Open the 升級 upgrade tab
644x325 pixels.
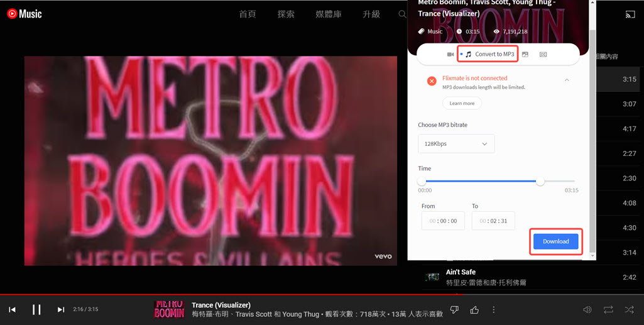click(371, 14)
